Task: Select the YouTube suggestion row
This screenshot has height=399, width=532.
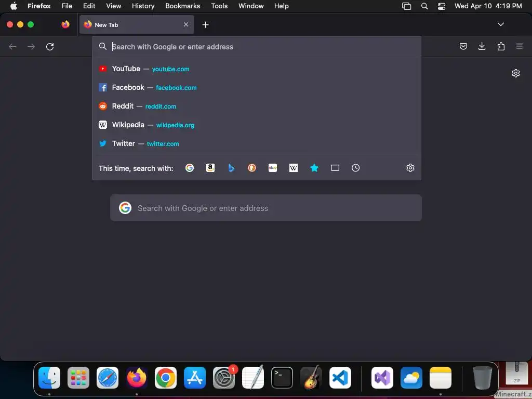Action: click(x=257, y=69)
